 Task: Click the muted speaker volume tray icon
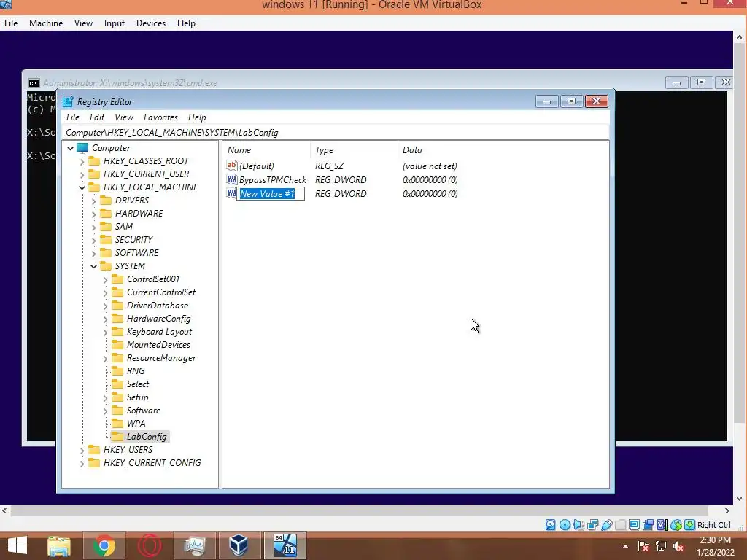pyautogui.click(x=678, y=546)
